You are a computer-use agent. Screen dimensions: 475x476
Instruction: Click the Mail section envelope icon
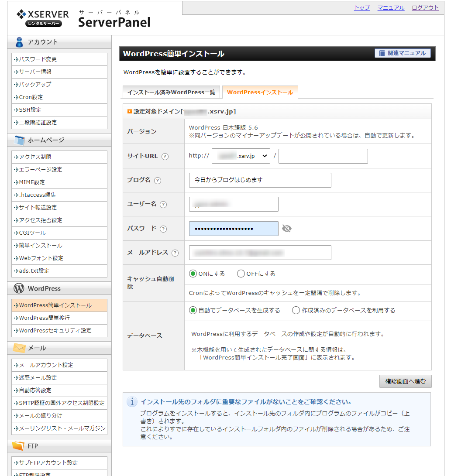(20, 348)
